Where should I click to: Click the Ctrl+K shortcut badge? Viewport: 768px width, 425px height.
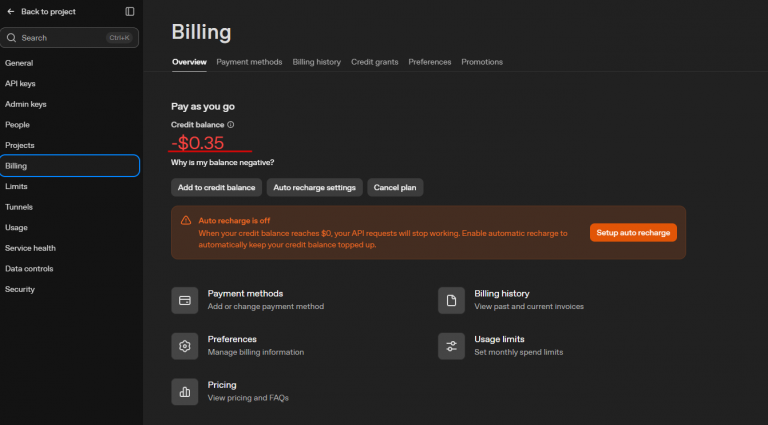point(119,38)
